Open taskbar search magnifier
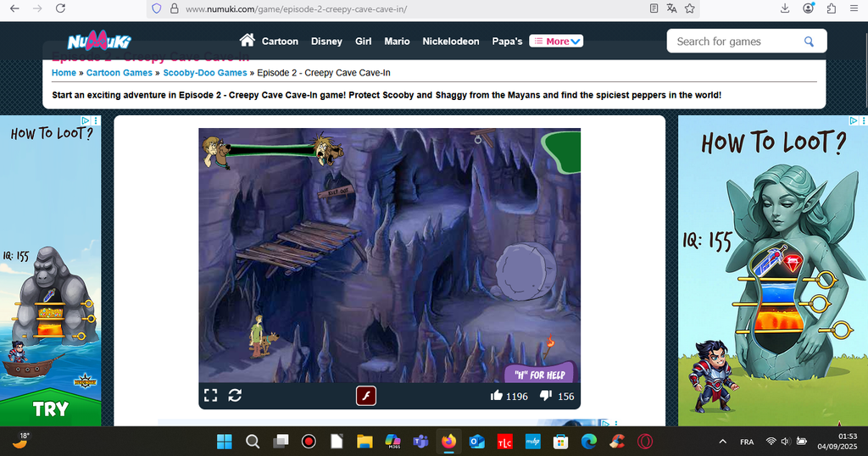Image resolution: width=868 pixels, height=456 pixels. click(x=253, y=442)
